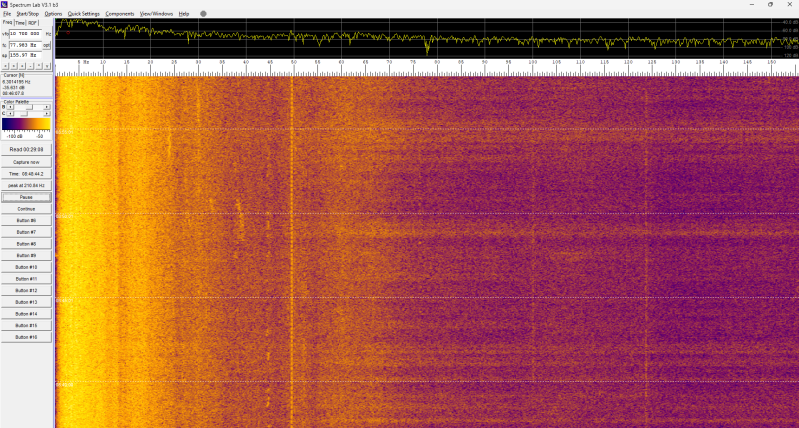Click Button #6
The width and height of the screenshot is (799, 428).
pos(26,221)
